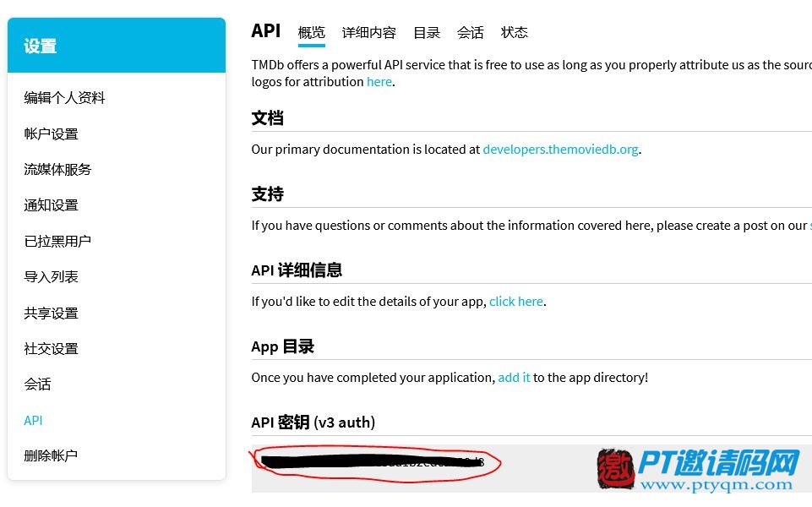
Task: Open 社交设置 from the sidebar
Action: coord(51,348)
